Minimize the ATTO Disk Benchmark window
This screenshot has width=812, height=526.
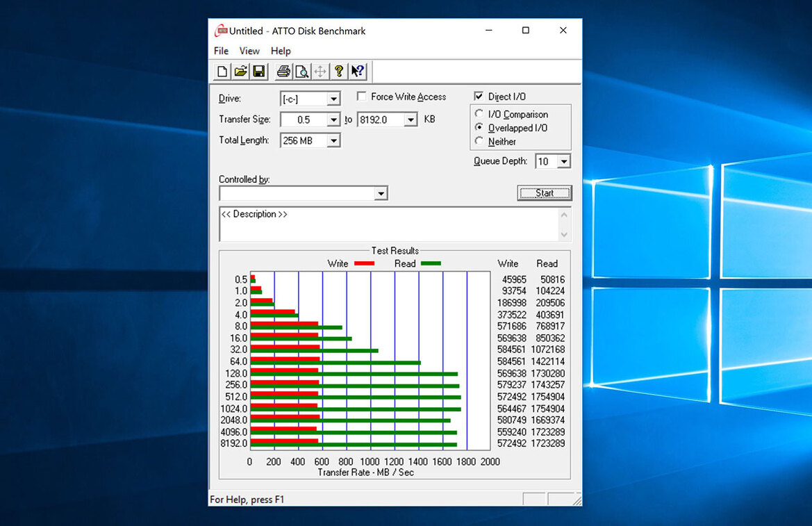pos(488,31)
